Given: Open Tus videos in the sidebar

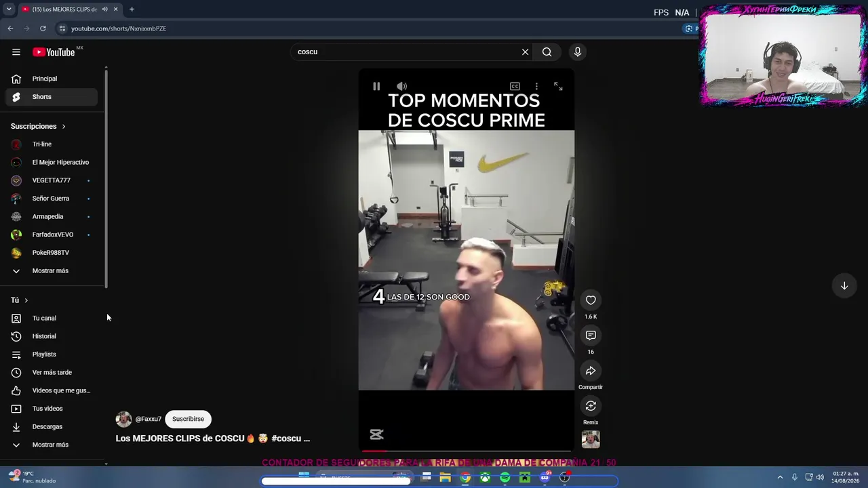Looking at the screenshot, I should tap(52, 409).
